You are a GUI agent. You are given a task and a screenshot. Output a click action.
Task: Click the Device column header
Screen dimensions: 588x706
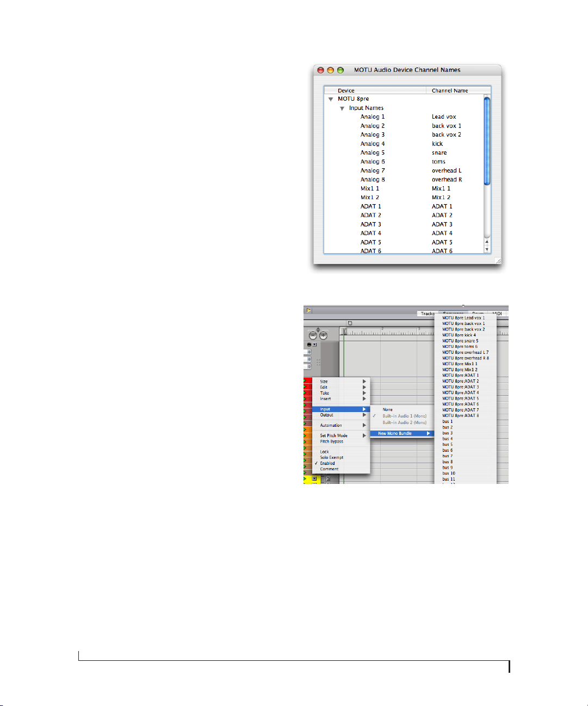pos(375,90)
